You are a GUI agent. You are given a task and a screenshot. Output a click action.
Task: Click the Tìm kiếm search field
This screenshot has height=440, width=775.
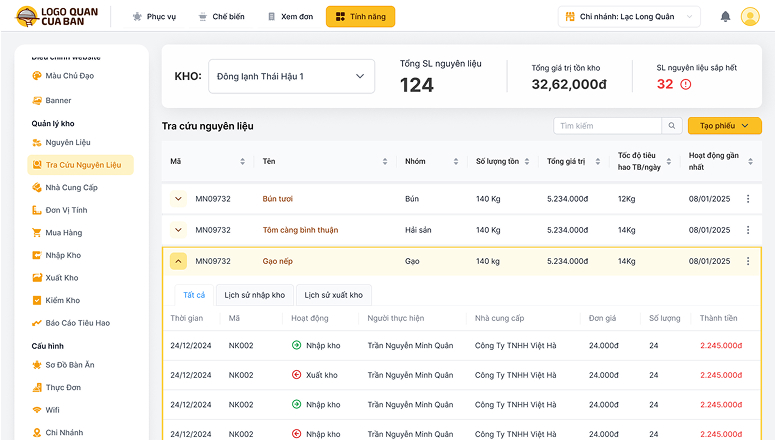[x=608, y=126]
